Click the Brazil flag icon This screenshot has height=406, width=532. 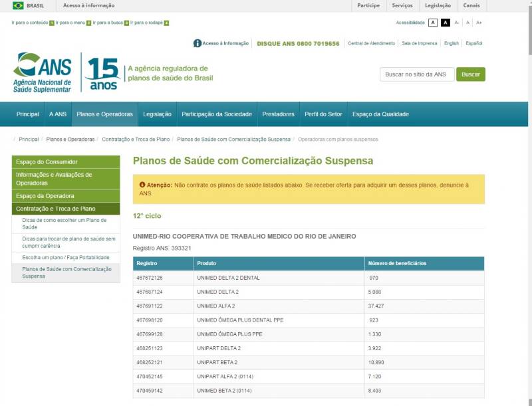[18, 5]
